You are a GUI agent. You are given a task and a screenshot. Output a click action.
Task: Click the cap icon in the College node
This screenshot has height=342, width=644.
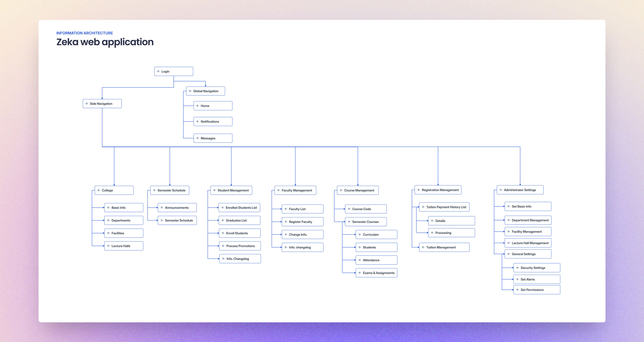[x=99, y=190]
